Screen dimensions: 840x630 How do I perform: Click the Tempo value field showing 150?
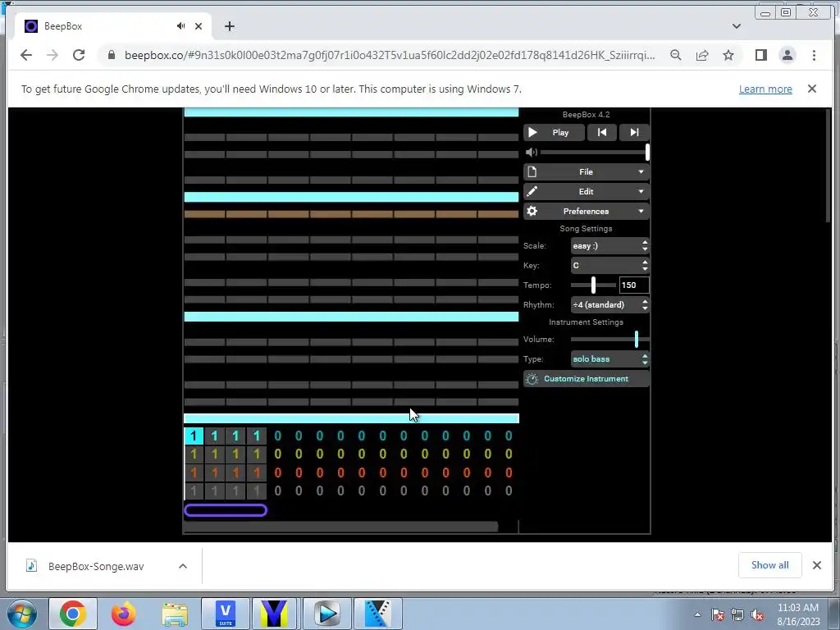pos(634,285)
